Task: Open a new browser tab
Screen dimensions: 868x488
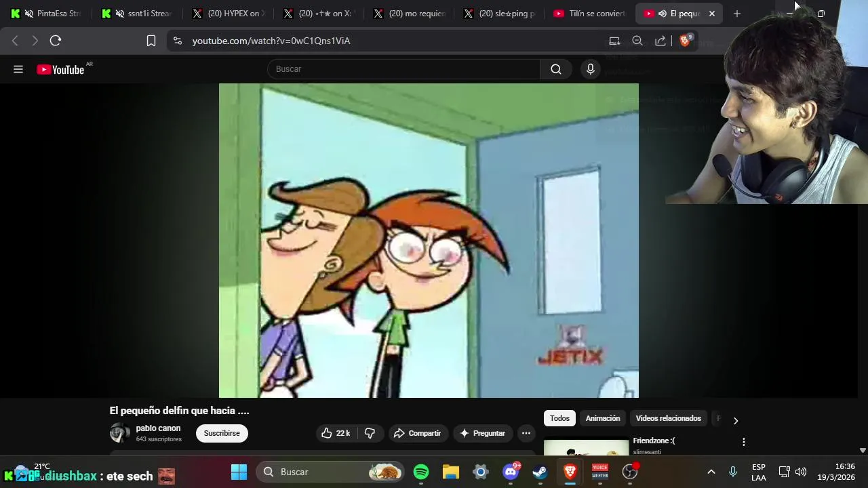Action: (x=737, y=14)
